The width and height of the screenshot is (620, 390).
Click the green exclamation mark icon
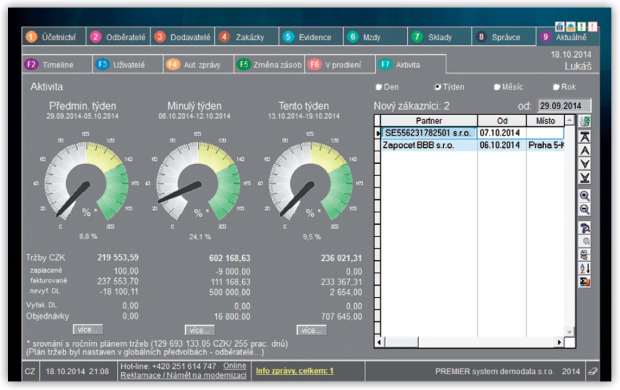pos(581,27)
